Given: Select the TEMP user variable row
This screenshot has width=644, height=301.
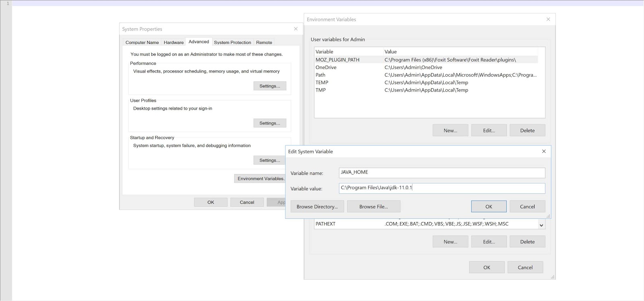Looking at the screenshot, I should [426, 83].
